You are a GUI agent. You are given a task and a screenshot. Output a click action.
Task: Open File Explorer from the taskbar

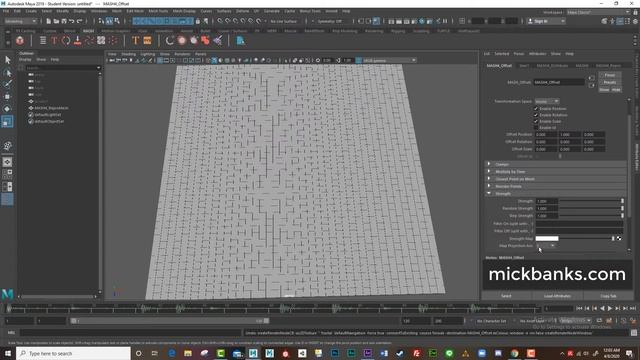pyautogui.click(x=188, y=353)
